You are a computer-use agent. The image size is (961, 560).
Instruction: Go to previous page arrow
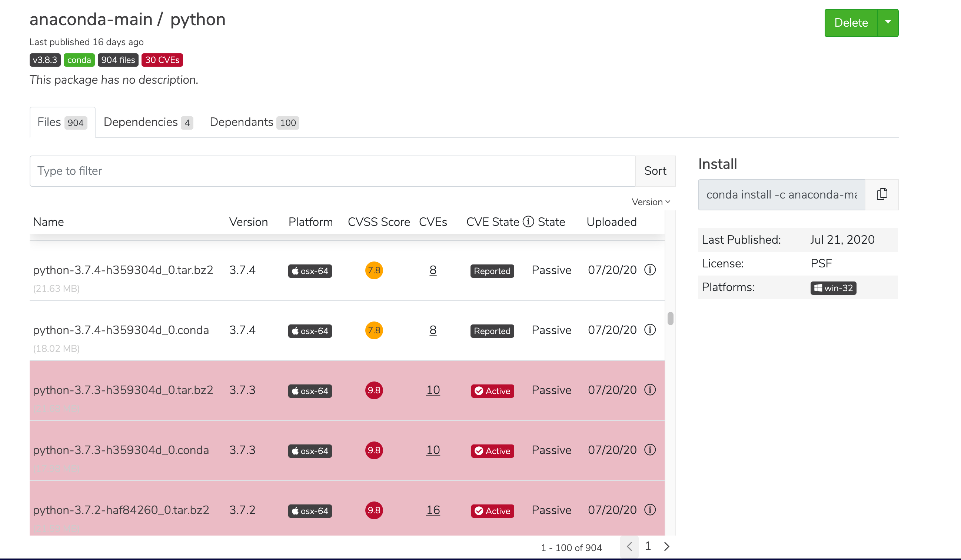[x=629, y=546]
